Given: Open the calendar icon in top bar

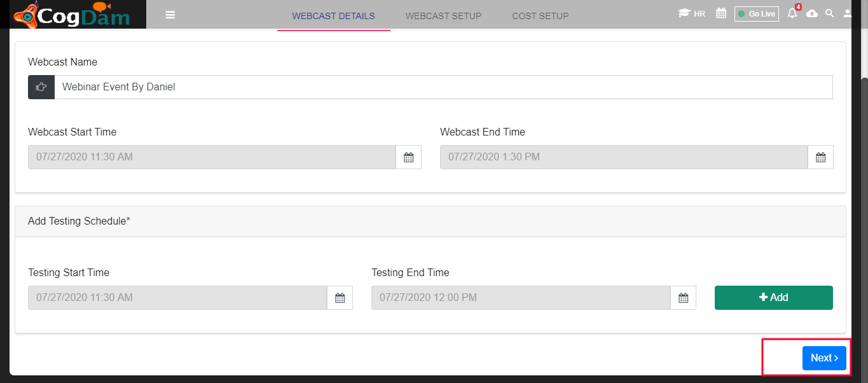Looking at the screenshot, I should pos(721,13).
